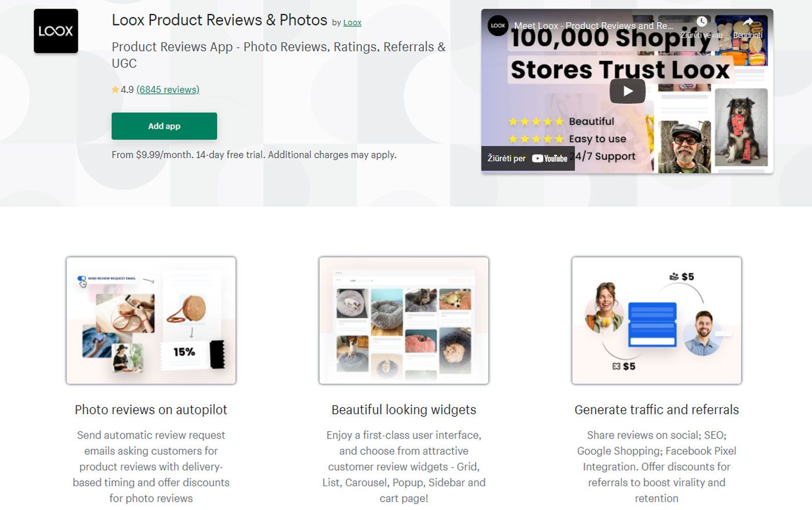Open the Photo reviews on autopilot image
The height and width of the screenshot is (510, 812).
(x=151, y=320)
